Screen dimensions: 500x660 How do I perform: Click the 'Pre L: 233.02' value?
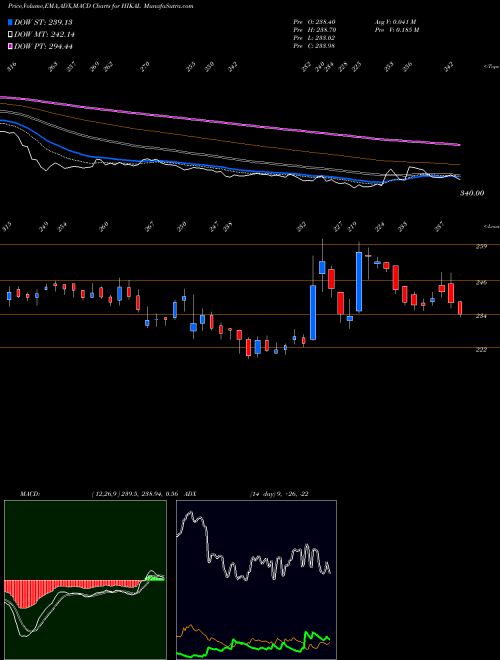pos(314,38)
